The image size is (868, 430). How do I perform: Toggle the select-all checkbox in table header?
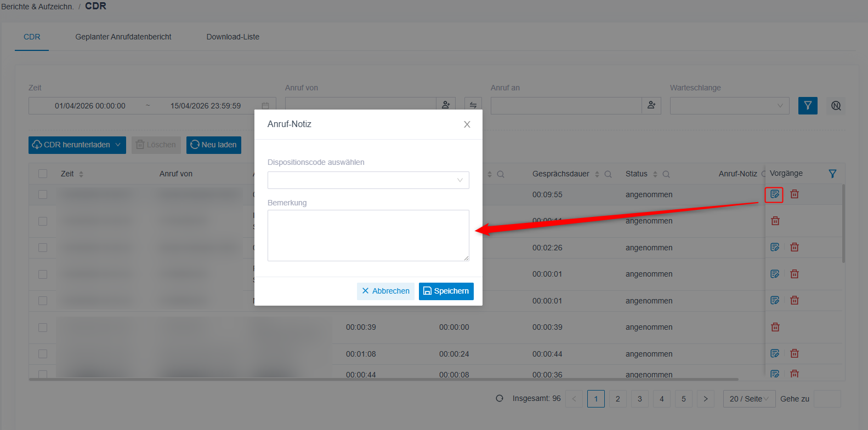click(x=43, y=174)
